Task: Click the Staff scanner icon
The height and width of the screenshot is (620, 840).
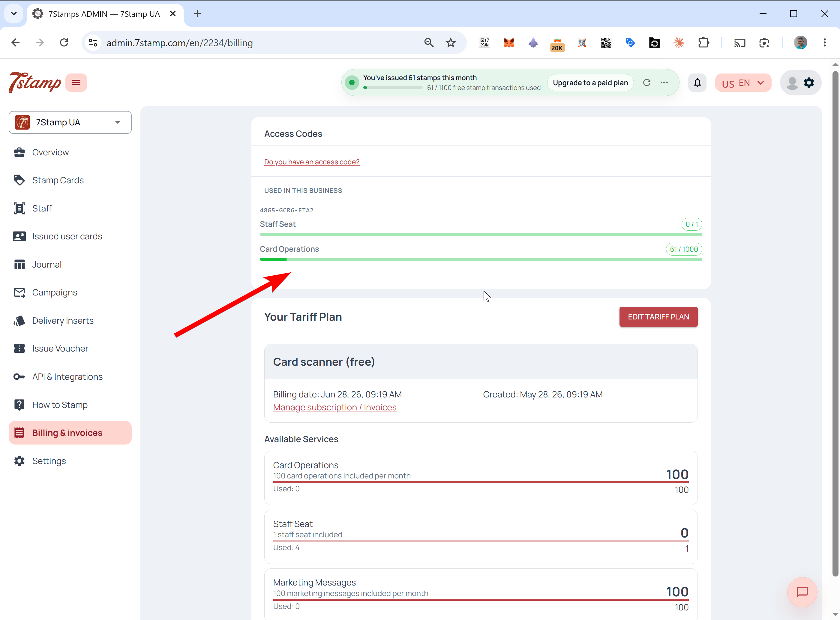Action: point(19,208)
